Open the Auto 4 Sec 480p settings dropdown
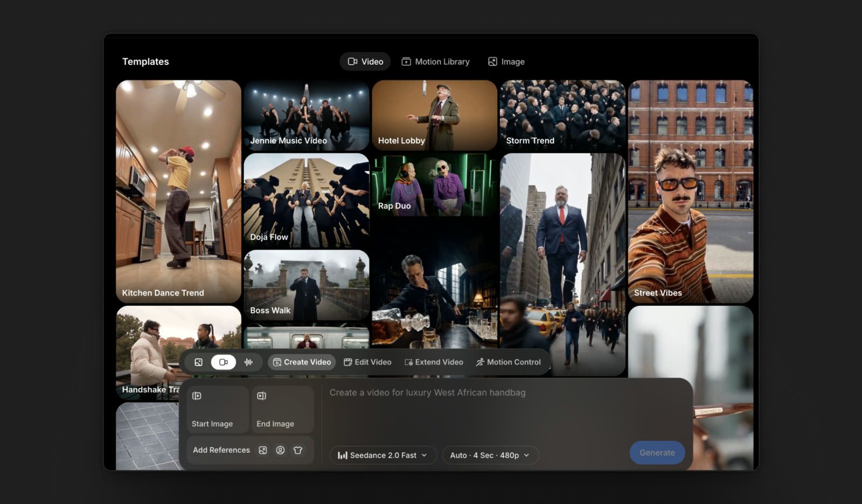862x504 pixels. click(490, 455)
